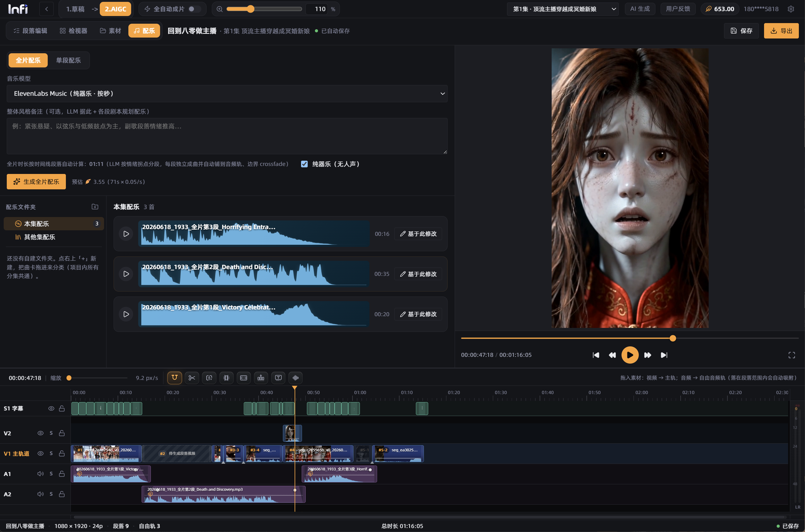The width and height of the screenshot is (805, 532).
Task: Click the insert-to-track download icon in timeline toolbar
Action: [261, 378]
